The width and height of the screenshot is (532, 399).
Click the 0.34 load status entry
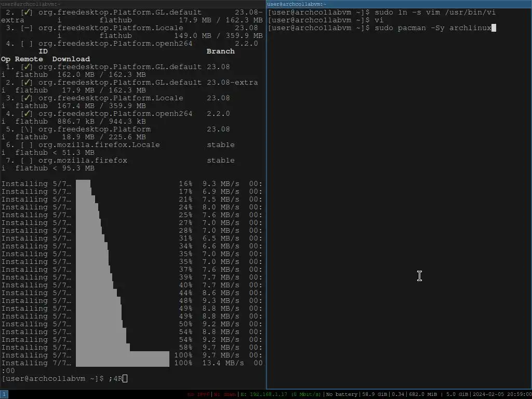[x=398, y=395]
